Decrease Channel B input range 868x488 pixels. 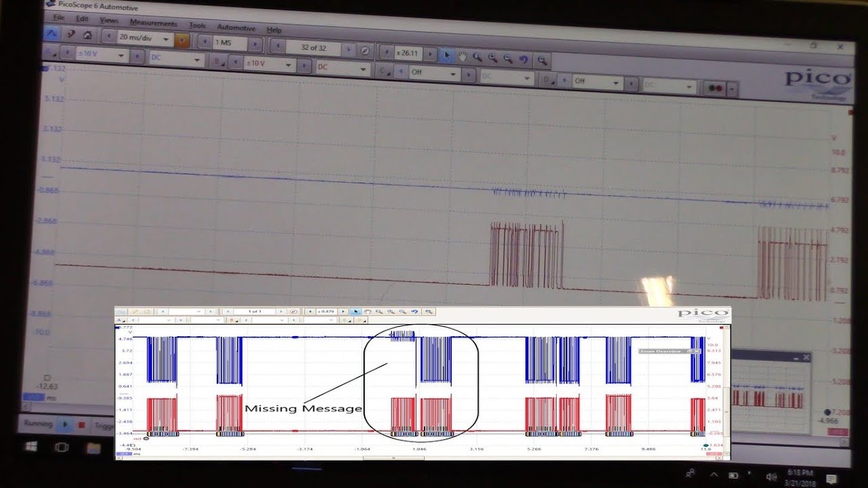pyautogui.click(x=235, y=62)
